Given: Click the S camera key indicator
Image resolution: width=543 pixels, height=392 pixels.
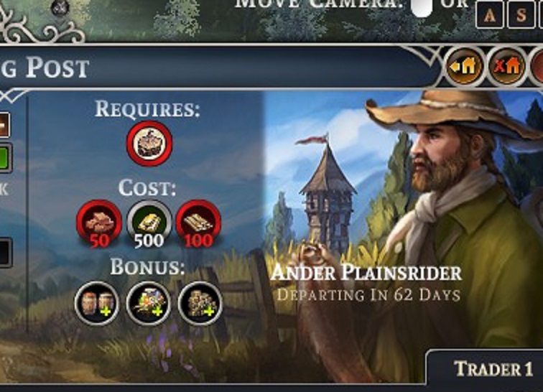Looking at the screenshot, I should 521,14.
